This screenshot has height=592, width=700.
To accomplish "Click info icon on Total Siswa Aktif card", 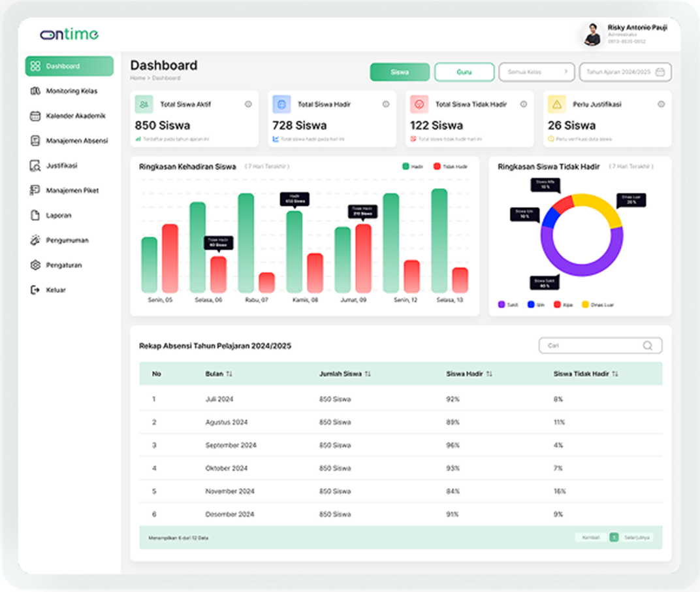I will [248, 104].
